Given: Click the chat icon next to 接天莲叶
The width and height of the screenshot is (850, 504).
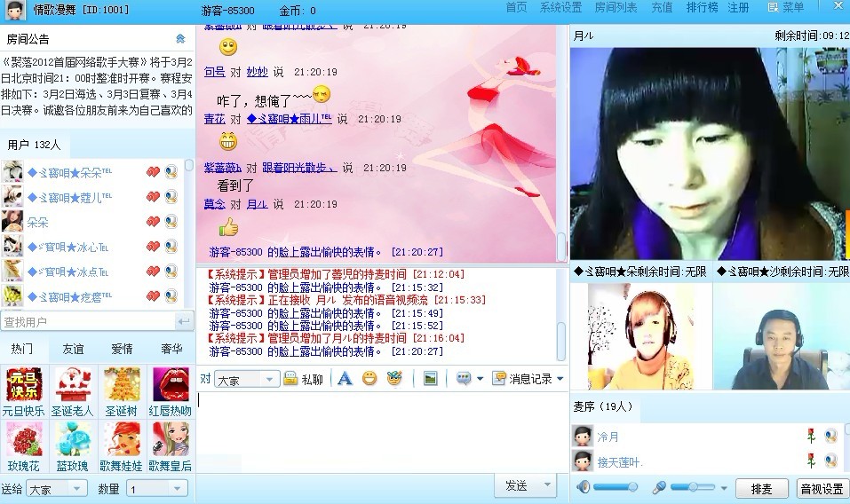Looking at the screenshot, I should tap(830, 461).
